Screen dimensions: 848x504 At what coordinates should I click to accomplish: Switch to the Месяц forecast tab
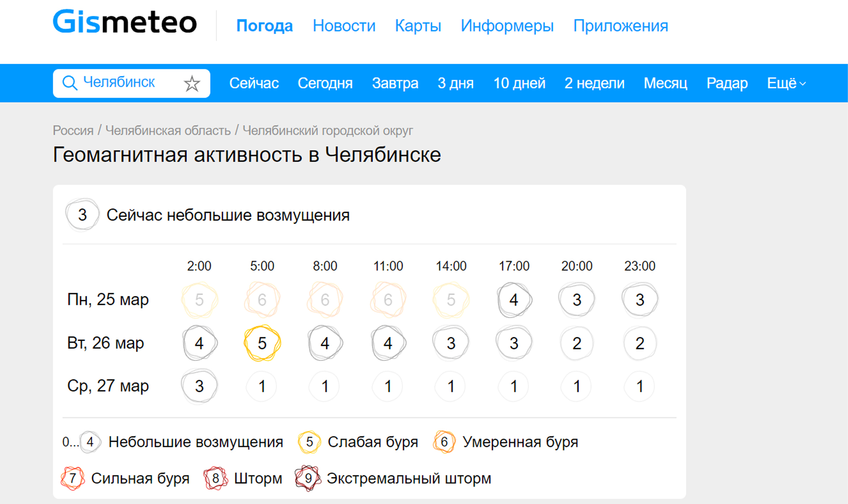665,83
